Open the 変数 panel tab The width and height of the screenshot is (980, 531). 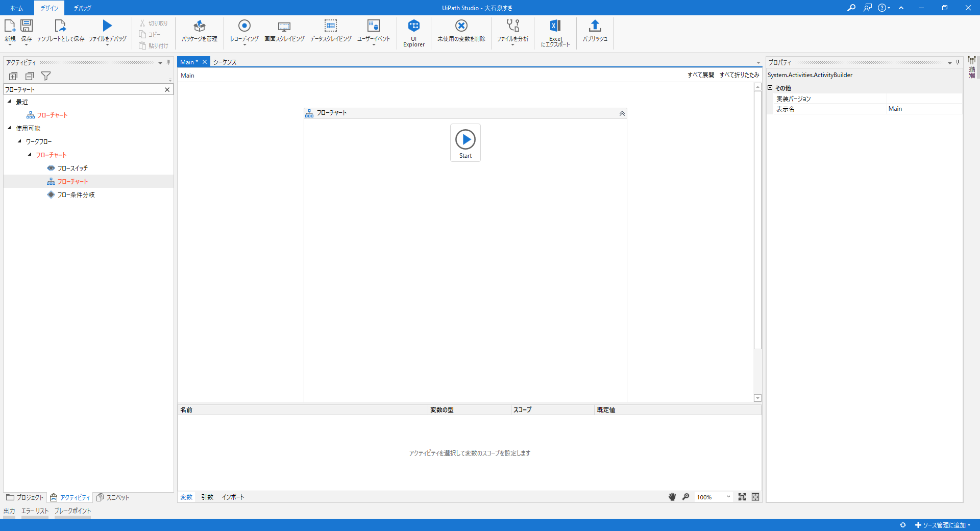[x=186, y=497]
